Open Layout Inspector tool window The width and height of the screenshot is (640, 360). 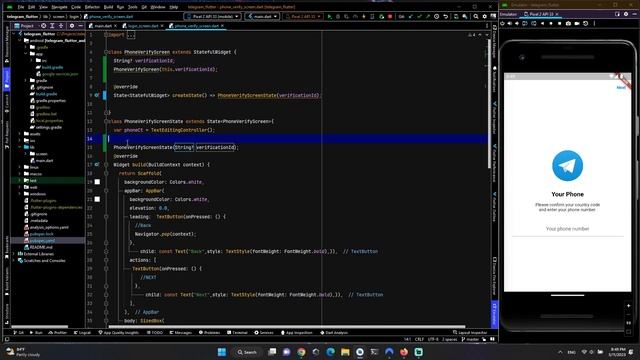pos(470,333)
